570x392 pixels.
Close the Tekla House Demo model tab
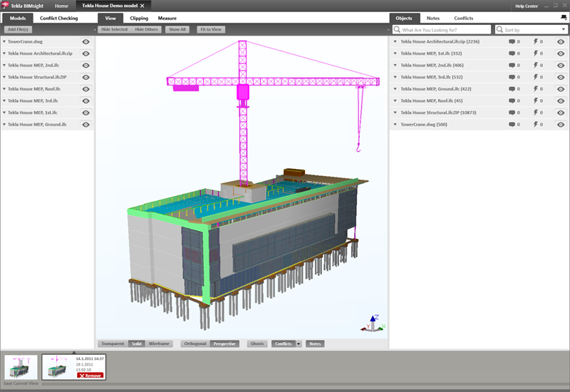[142, 6]
